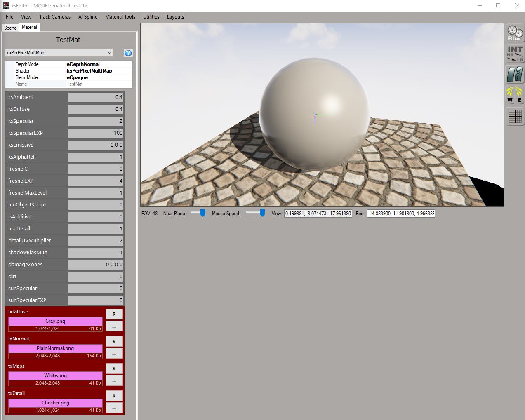Open the ksPerPixelMultiMap shader dropdown
Viewport: 525px width, 420px height.
(59, 53)
